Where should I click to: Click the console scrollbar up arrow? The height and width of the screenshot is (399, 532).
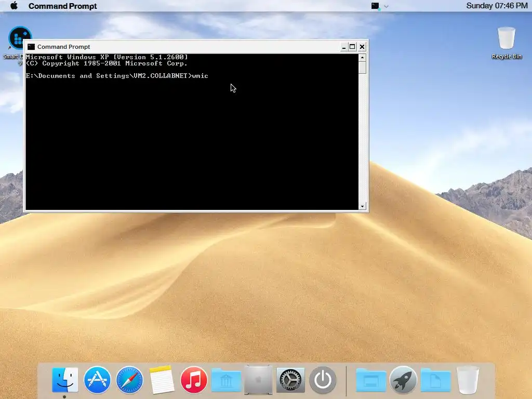click(362, 58)
